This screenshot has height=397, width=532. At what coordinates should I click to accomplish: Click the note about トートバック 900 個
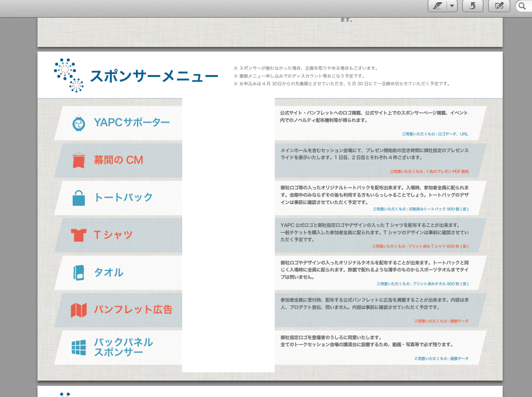pyautogui.click(x=421, y=209)
